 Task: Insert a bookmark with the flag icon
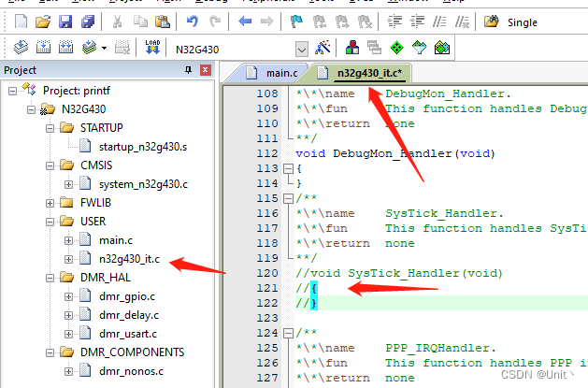[x=296, y=22]
